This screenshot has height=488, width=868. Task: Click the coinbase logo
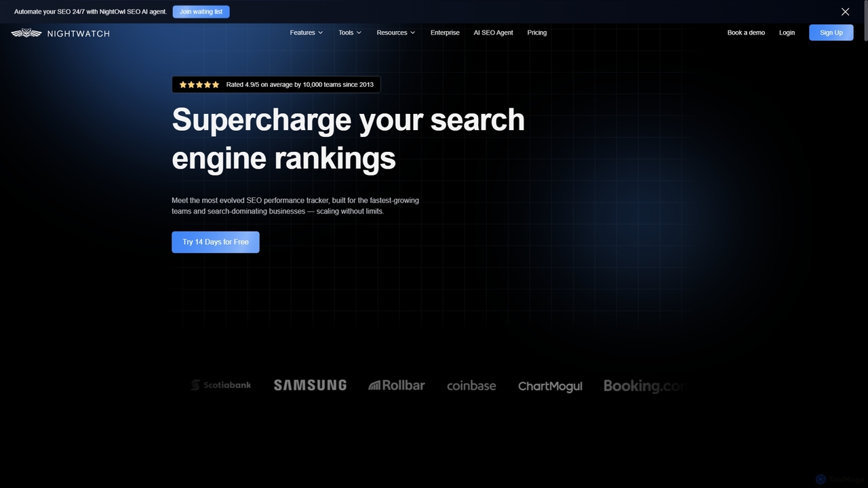tap(471, 386)
